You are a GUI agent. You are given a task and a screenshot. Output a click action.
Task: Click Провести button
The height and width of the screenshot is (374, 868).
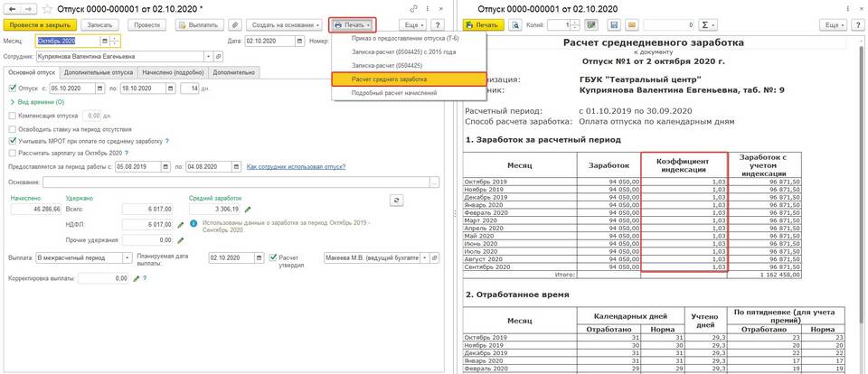147,25
